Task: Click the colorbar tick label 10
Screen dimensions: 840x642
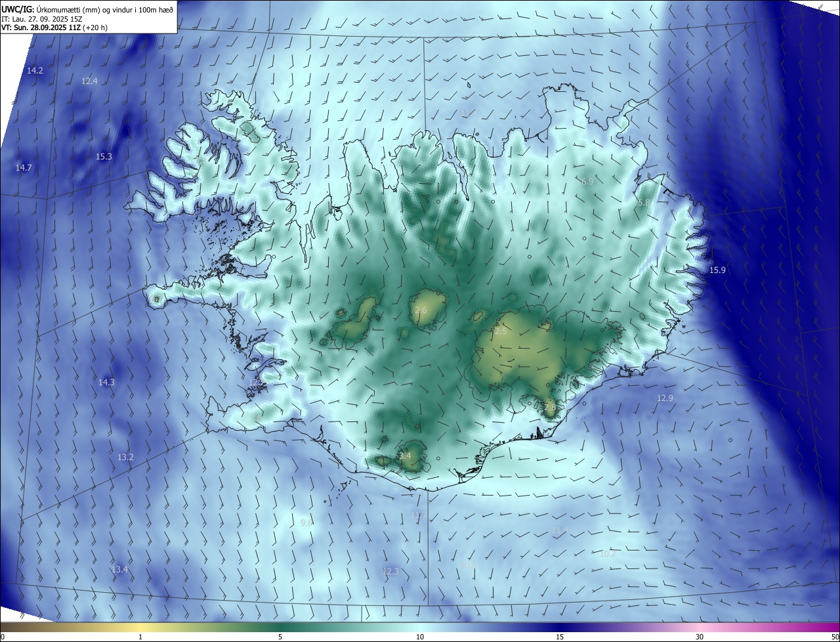Action: pyautogui.click(x=420, y=637)
